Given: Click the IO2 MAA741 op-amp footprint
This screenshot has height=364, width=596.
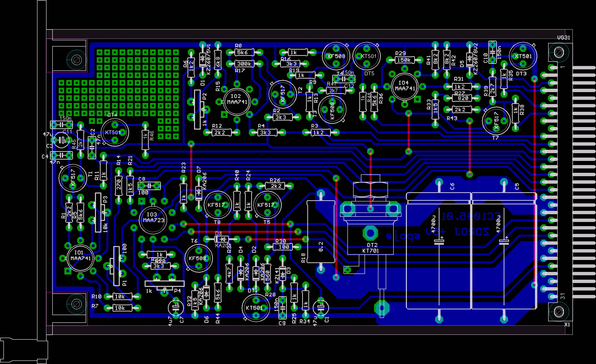Looking at the screenshot, I should (x=237, y=101).
